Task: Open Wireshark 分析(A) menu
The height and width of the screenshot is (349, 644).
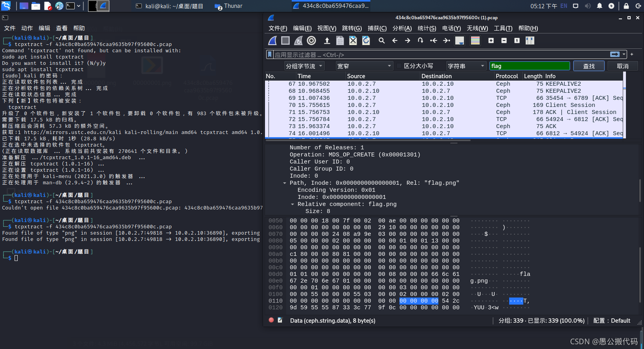Action: tap(402, 28)
